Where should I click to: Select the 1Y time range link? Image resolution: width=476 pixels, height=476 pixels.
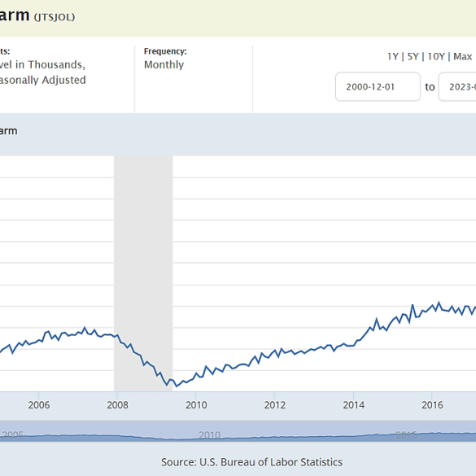click(x=392, y=56)
